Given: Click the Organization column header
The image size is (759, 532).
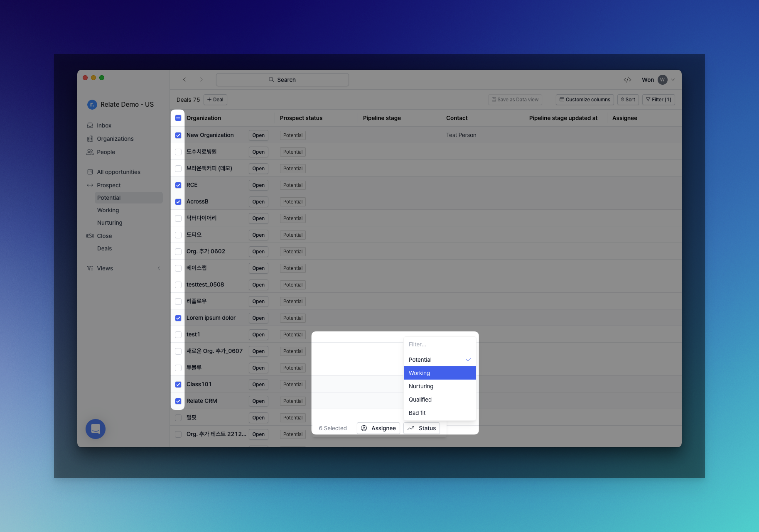Looking at the screenshot, I should tap(204, 118).
